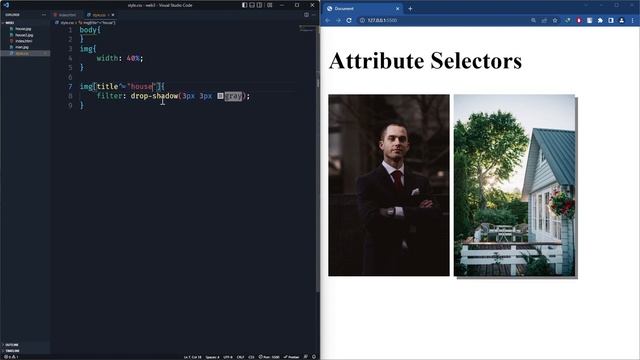Open a new browser tab
This screenshot has height=360, width=640.
coord(410,9)
